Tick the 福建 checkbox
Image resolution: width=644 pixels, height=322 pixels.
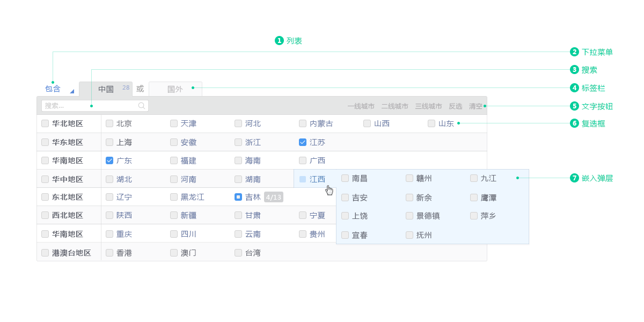coord(174,160)
